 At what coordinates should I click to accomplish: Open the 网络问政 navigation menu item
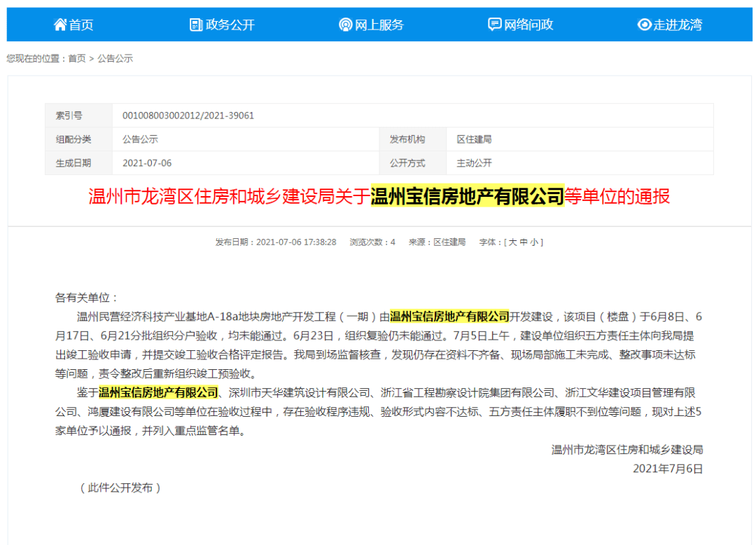(521, 25)
